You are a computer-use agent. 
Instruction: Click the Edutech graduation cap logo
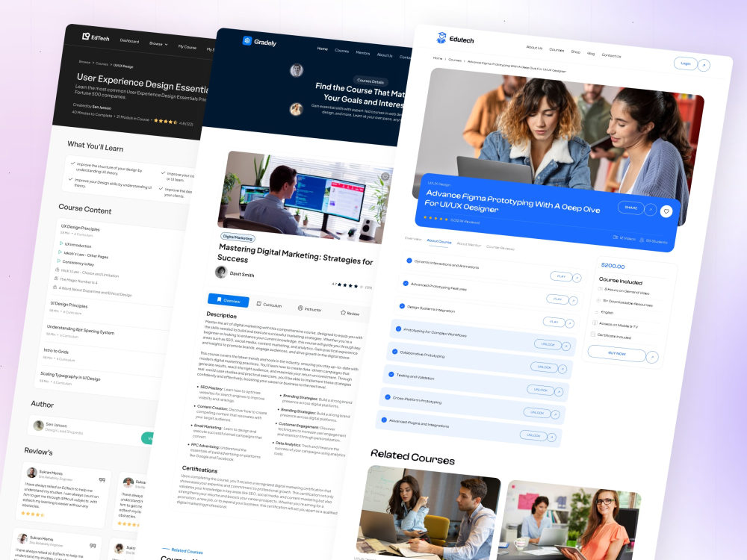click(441, 37)
